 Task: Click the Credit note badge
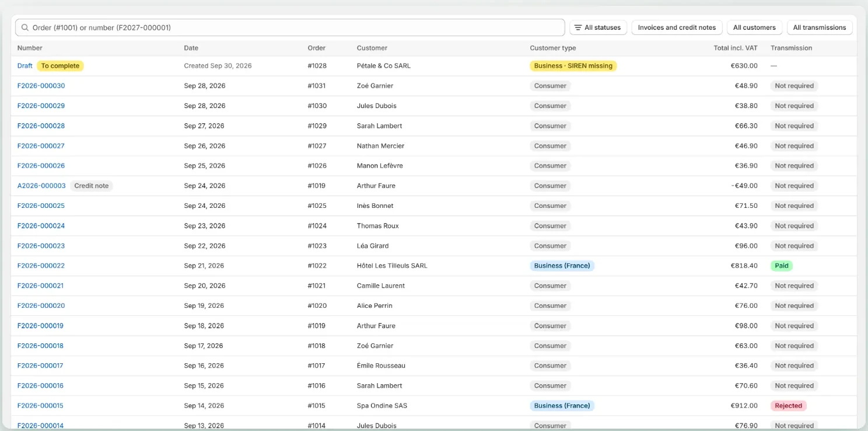(x=92, y=186)
